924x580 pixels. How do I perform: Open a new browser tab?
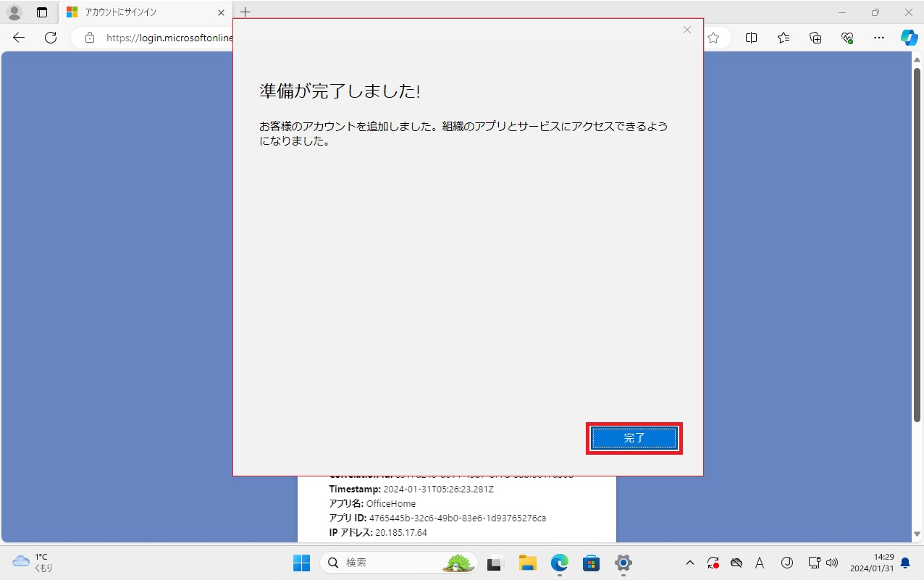245,12
